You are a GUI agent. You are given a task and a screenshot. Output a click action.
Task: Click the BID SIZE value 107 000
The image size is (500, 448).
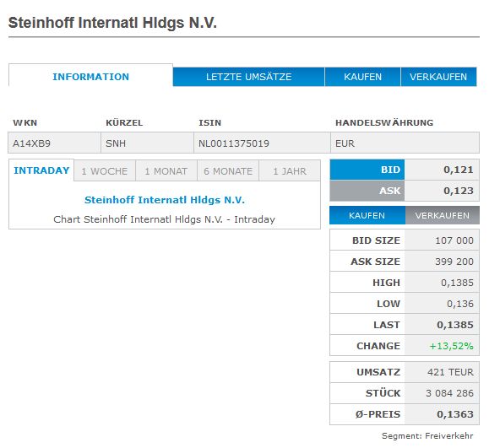[454, 240]
